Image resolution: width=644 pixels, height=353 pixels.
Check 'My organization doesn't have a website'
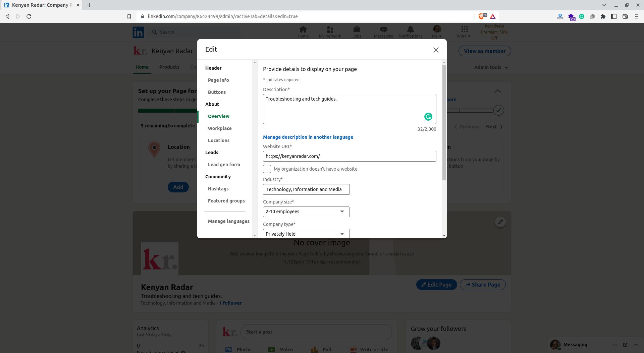click(267, 169)
